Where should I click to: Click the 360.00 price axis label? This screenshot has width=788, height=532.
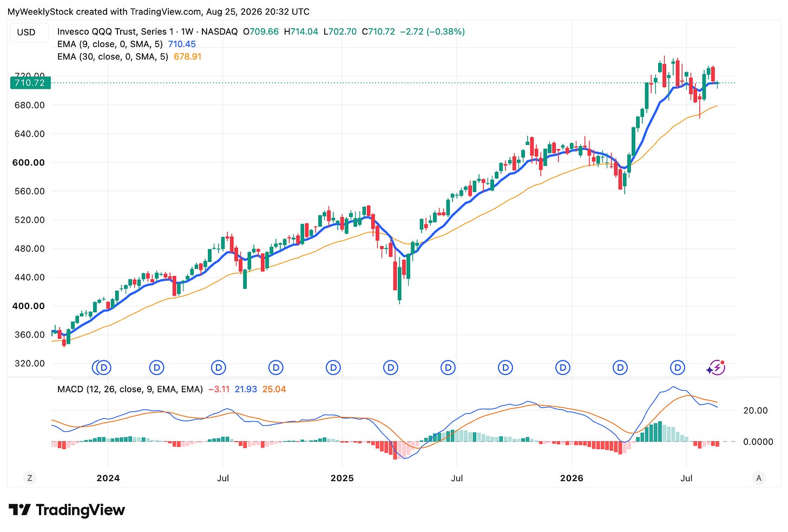pos(30,334)
